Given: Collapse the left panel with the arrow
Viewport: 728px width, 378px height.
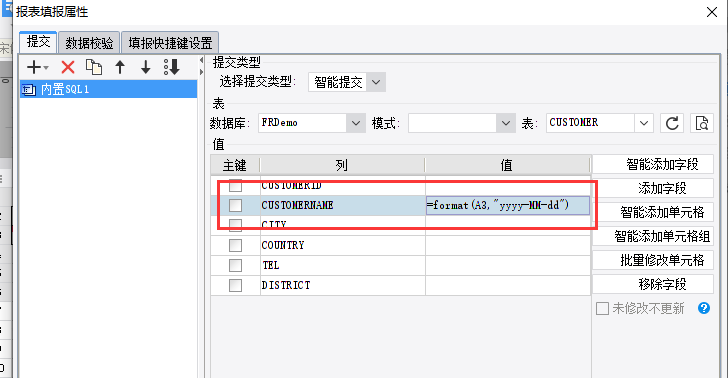Looking at the screenshot, I should click(x=202, y=61).
